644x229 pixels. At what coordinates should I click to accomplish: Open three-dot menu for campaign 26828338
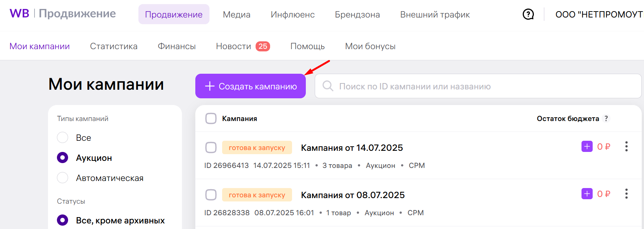click(x=627, y=194)
